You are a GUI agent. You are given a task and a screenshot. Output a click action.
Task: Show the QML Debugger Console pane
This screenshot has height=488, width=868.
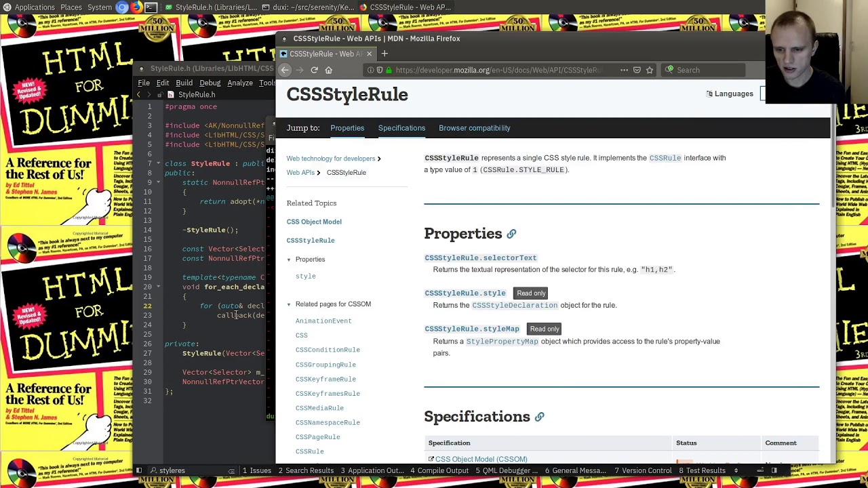tap(507, 470)
